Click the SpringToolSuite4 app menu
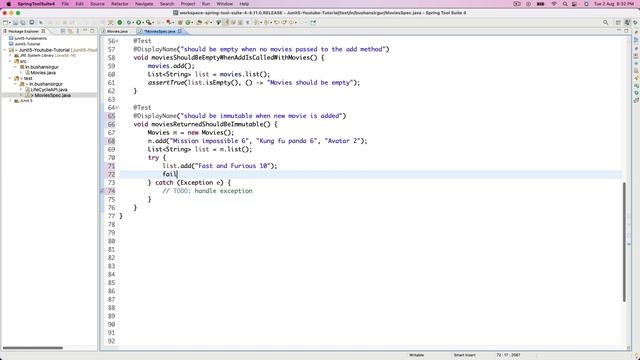 (36, 4)
